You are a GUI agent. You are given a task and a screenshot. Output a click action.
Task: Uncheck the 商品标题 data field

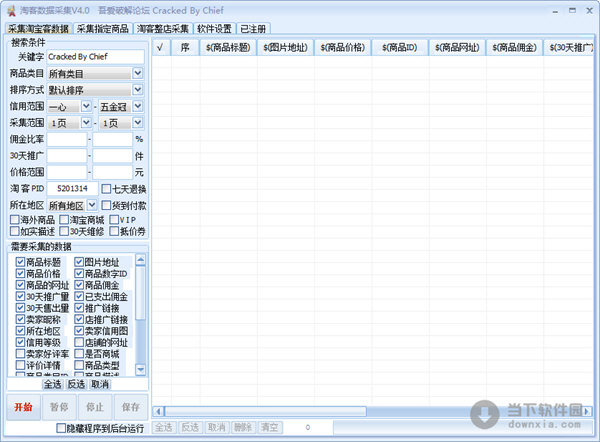20,262
